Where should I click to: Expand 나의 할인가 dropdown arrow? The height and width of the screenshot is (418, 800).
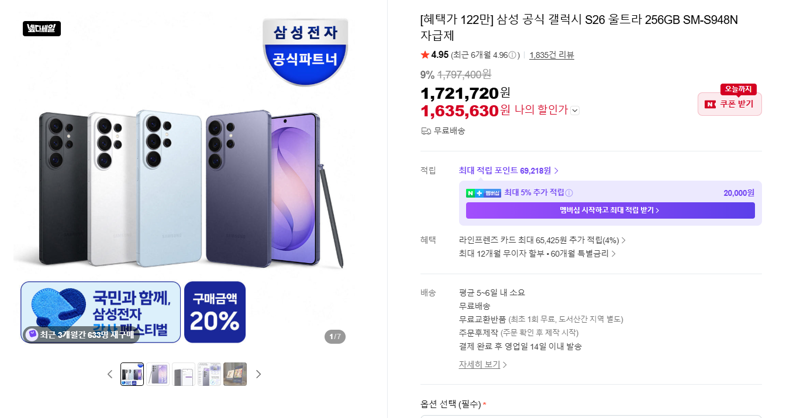[575, 110]
